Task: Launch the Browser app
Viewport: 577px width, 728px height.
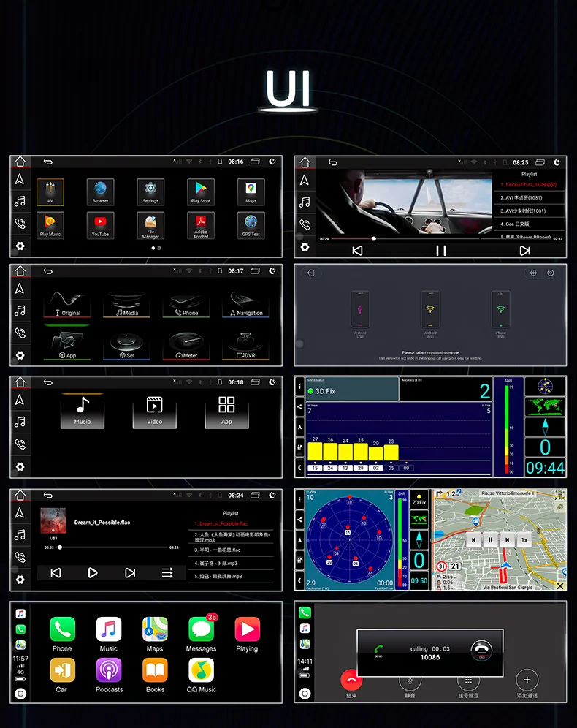Action: pos(100,192)
